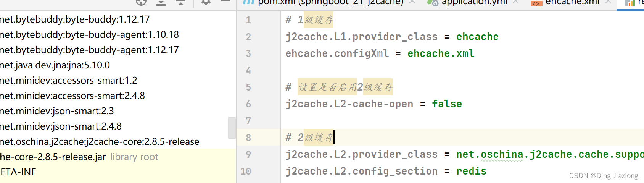Image resolution: width=644 pixels, height=183 pixels.
Task: Click the Select Opened File crosshair icon
Action: [141, 2]
